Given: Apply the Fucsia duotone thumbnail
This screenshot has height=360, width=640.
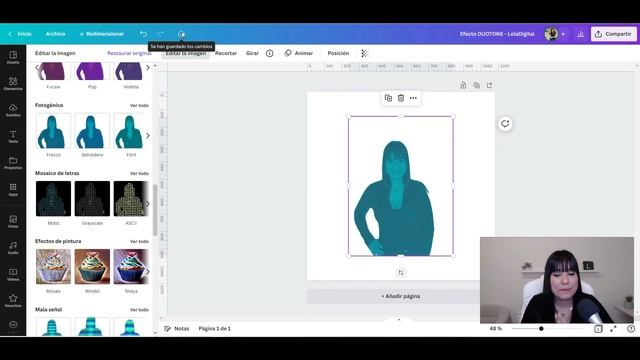Looking at the screenshot, I should [53, 71].
